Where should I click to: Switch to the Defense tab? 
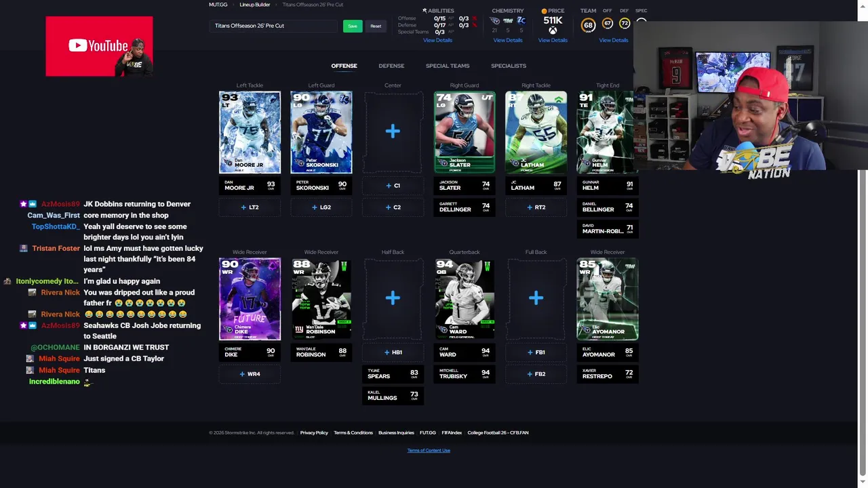pos(391,66)
